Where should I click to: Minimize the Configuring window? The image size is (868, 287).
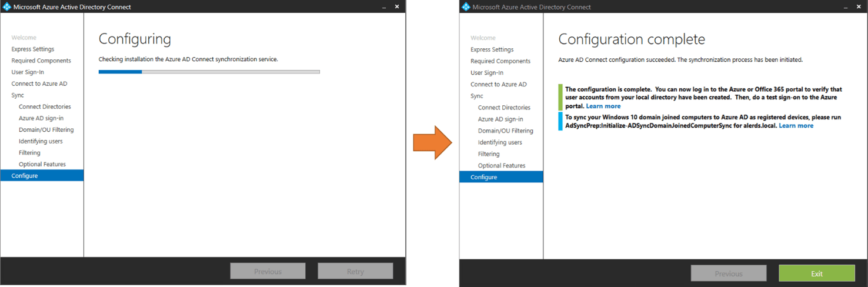(384, 6)
